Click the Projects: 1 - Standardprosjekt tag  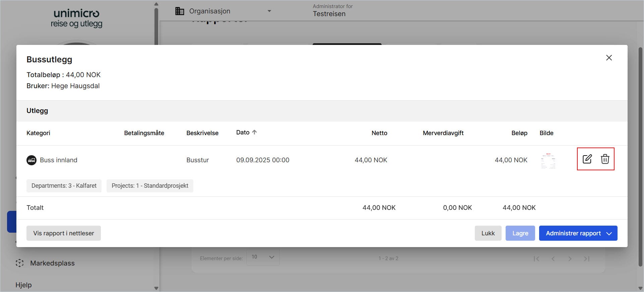[x=150, y=186]
